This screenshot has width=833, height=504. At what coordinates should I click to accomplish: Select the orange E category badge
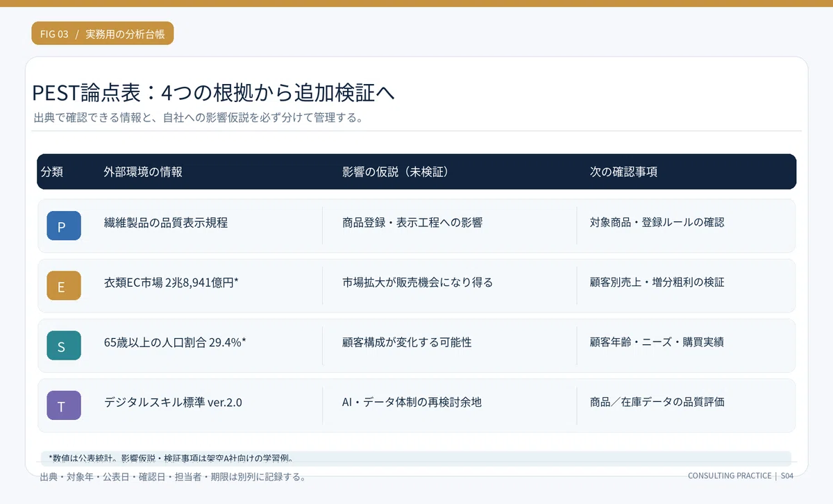64,285
